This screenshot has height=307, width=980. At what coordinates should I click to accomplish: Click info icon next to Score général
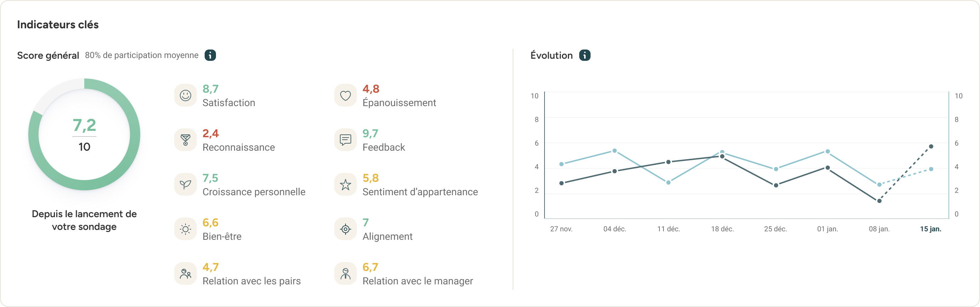[x=210, y=55]
